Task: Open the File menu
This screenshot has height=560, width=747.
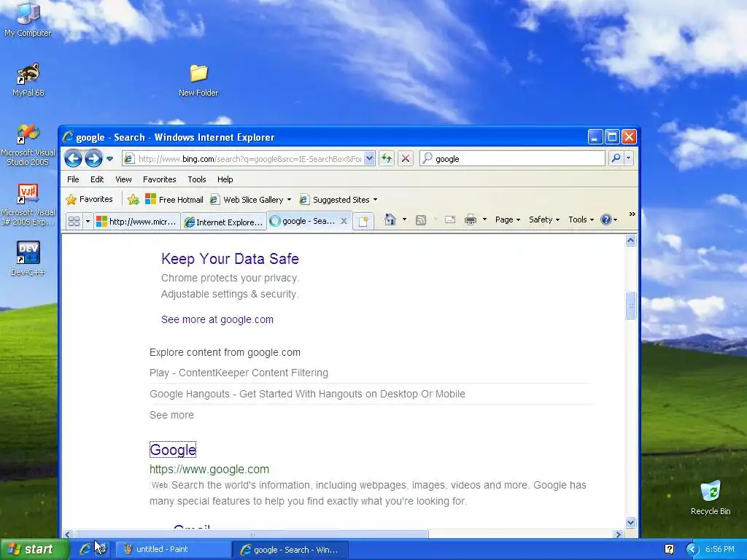Action: 73,179
